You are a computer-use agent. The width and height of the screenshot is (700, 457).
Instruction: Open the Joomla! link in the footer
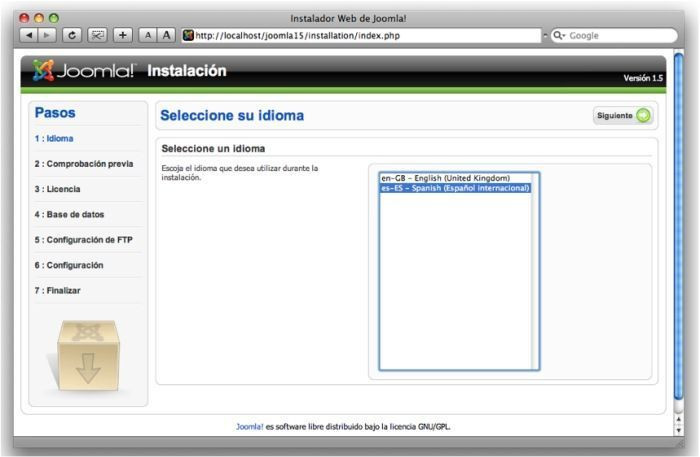(250, 426)
